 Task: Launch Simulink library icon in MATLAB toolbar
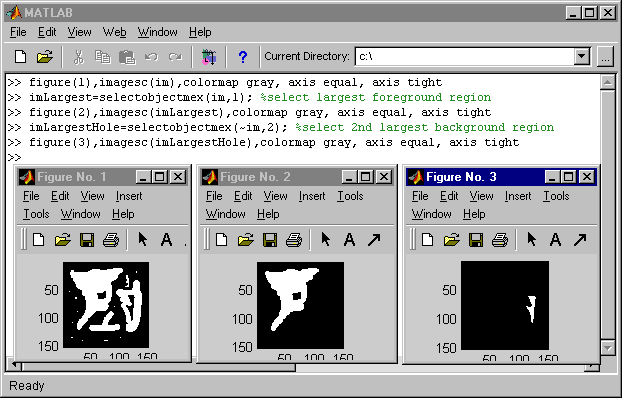[x=209, y=57]
